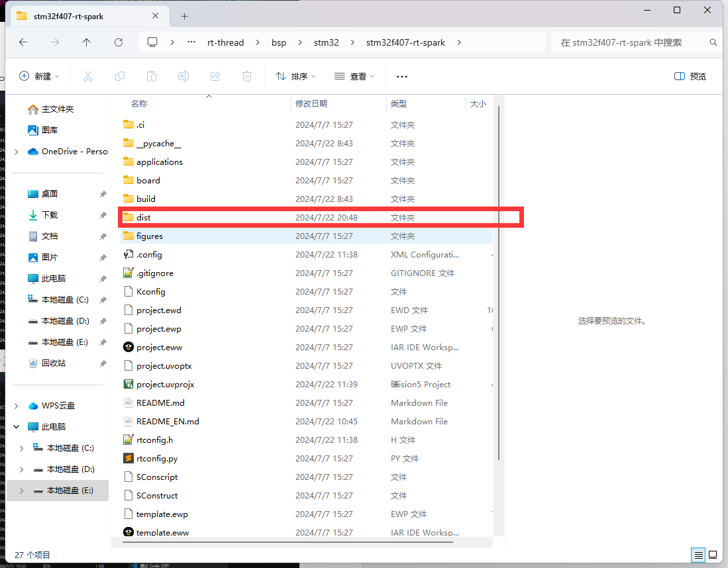Toggle the Preview (预览) pane

click(x=690, y=76)
